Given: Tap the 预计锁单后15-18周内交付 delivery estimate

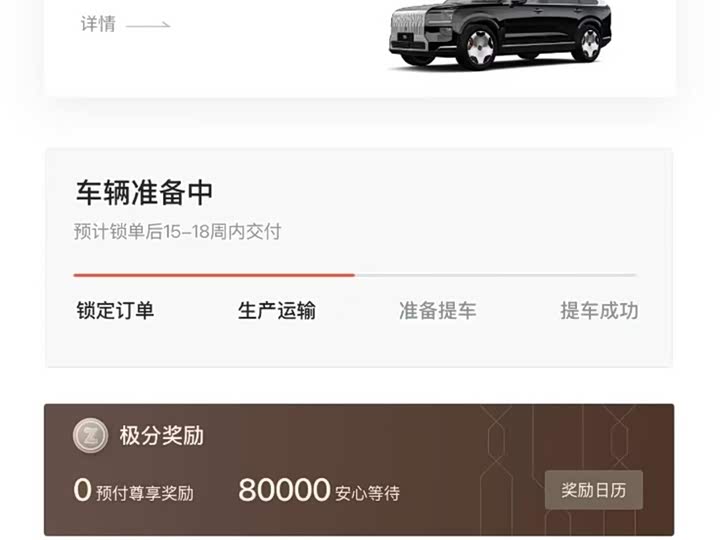Looking at the screenshot, I should pyautogui.click(x=177, y=231).
